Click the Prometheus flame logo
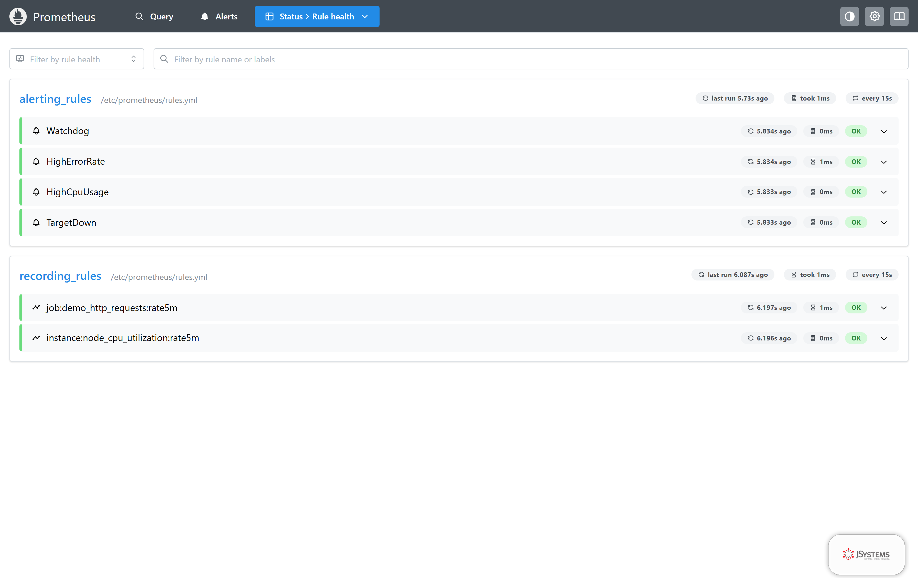The image size is (918, 588). (x=18, y=16)
